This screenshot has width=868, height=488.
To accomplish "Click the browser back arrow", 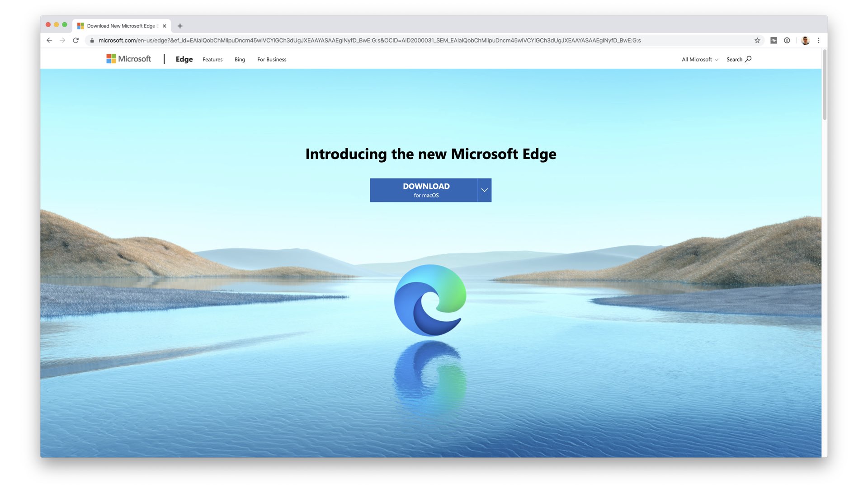I will [x=49, y=40].
